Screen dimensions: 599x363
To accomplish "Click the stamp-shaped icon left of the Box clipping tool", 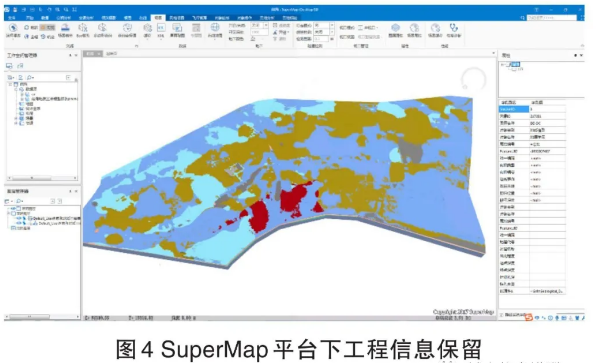I will pyautogui.click(x=65, y=28).
